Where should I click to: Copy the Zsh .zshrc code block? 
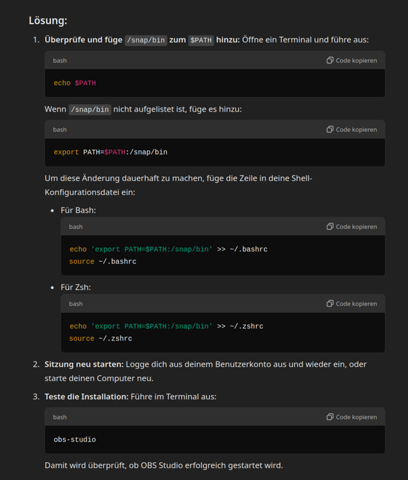tap(352, 304)
